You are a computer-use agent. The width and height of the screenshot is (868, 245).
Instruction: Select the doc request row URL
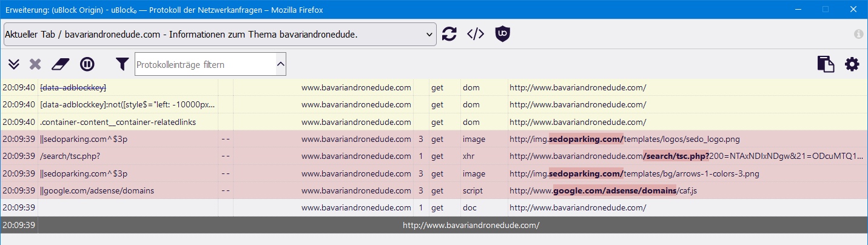(577, 207)
